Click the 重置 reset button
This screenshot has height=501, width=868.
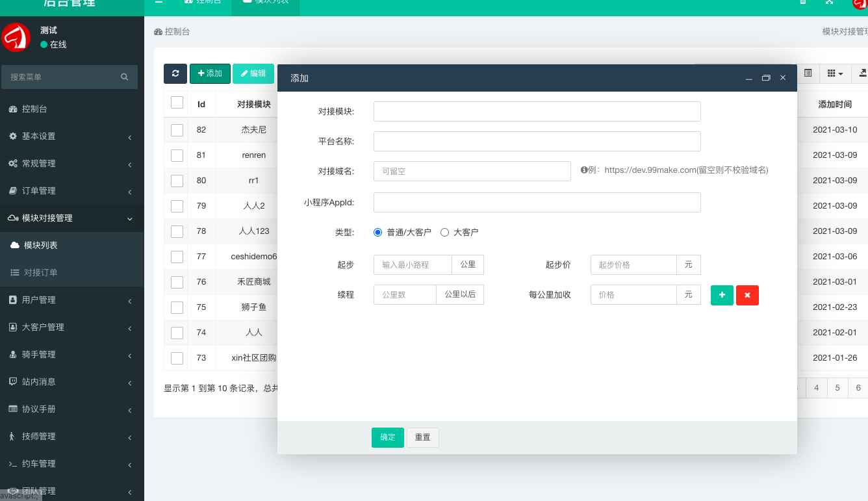point(423,437)
